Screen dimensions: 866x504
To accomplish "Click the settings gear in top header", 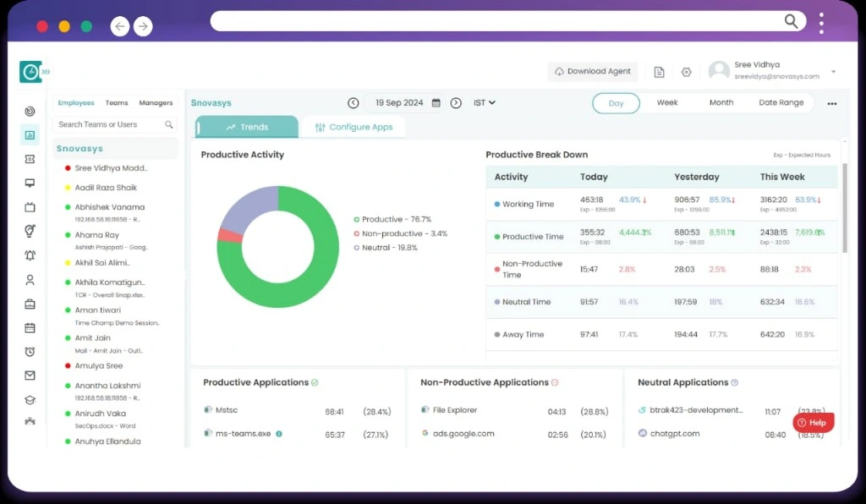I will (686, 72).
